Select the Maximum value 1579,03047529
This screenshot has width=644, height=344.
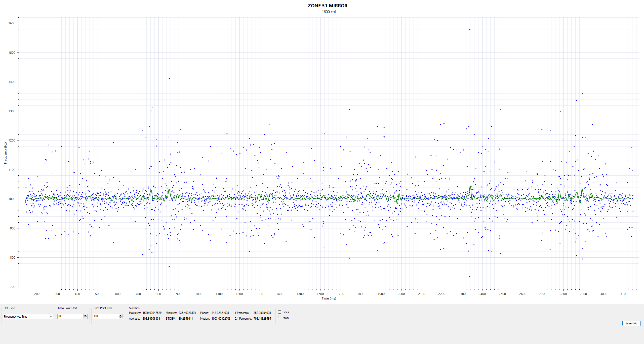152,313
